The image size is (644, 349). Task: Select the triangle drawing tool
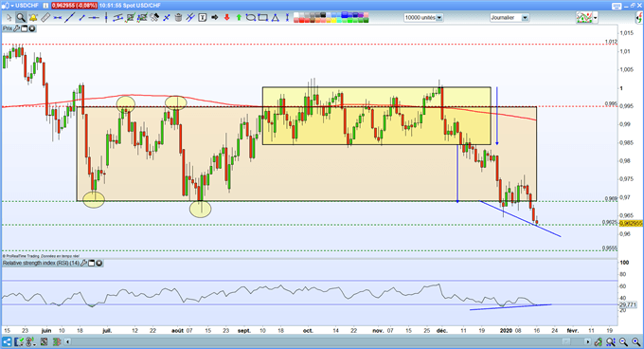tap(276, 18)
